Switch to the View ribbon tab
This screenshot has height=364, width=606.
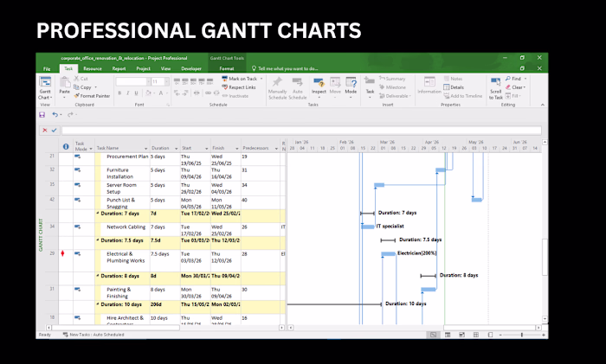[165, 68]
